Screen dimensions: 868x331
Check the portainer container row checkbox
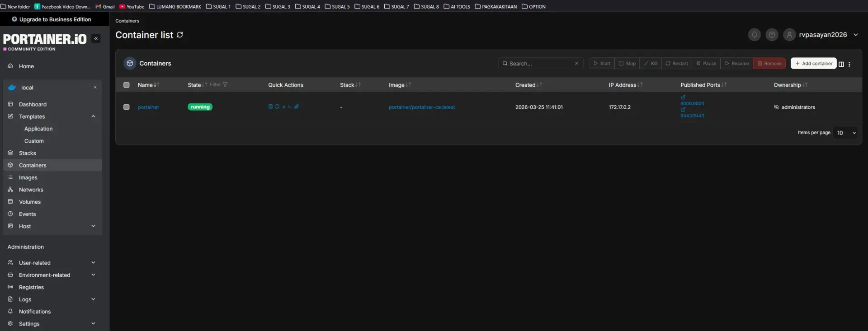coord(127,107)
